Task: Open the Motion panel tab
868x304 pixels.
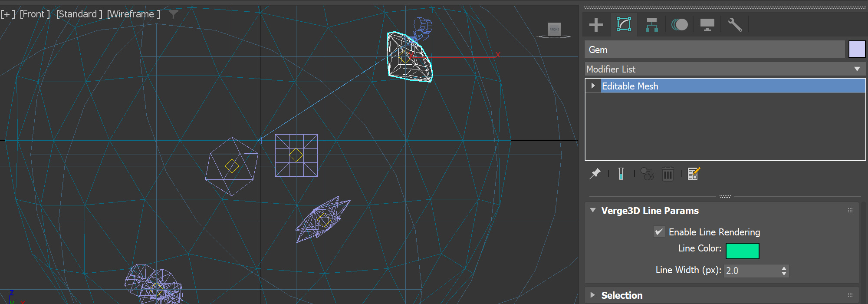Action: click(680, 24)
